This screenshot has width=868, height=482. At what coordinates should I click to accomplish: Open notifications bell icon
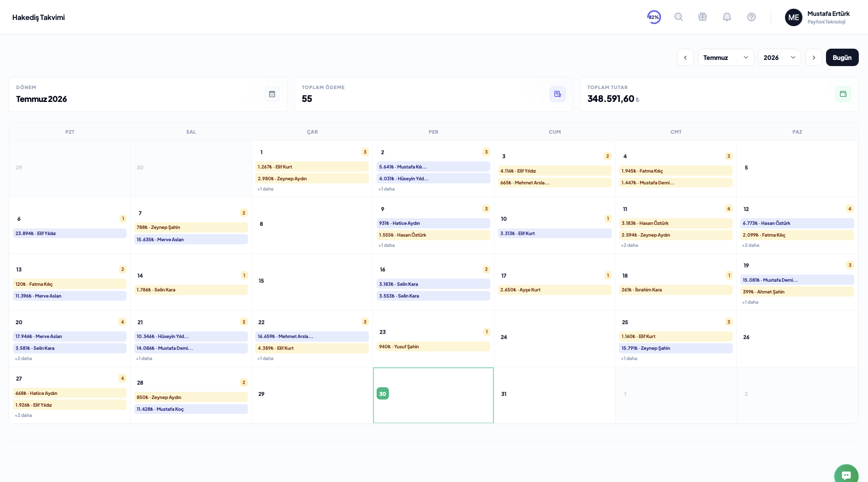click(x=727, y=17)
